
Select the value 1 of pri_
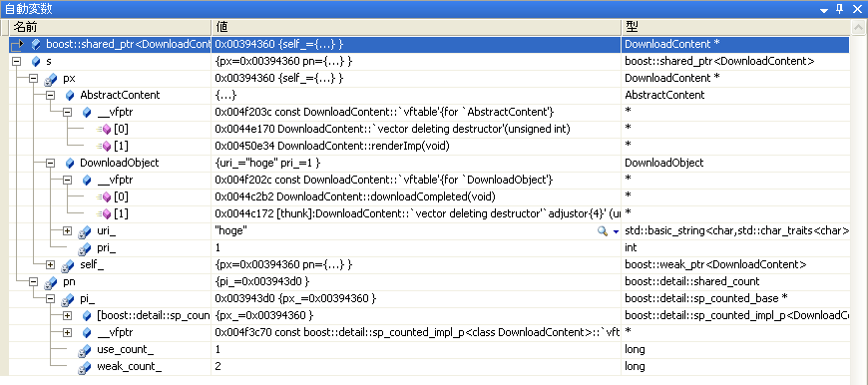pyautogui.click(x=217, y=247)
